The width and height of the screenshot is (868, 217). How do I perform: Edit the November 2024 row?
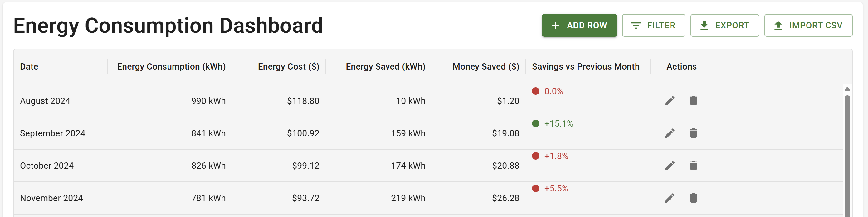(670, 198)
